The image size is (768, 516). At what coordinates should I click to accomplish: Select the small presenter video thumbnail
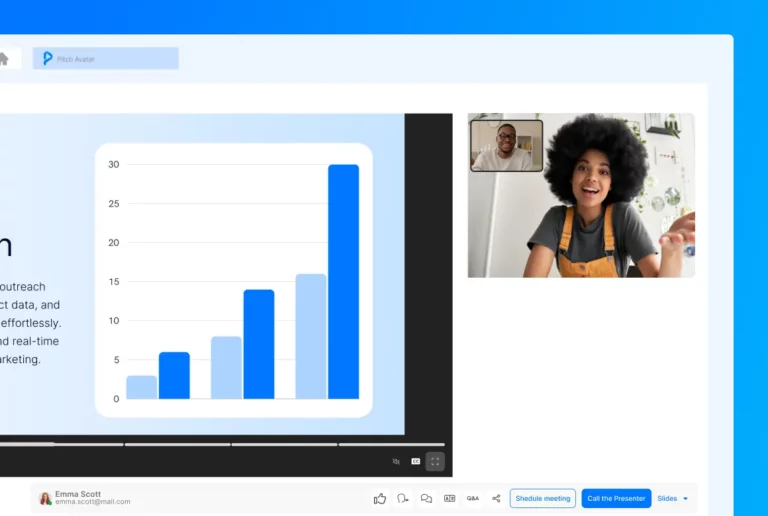point(506,146)
